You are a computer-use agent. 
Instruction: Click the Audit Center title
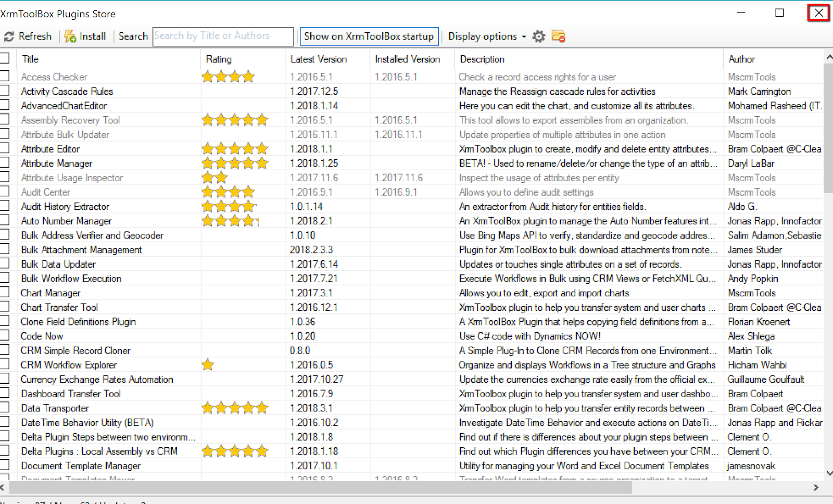(45, 192)
